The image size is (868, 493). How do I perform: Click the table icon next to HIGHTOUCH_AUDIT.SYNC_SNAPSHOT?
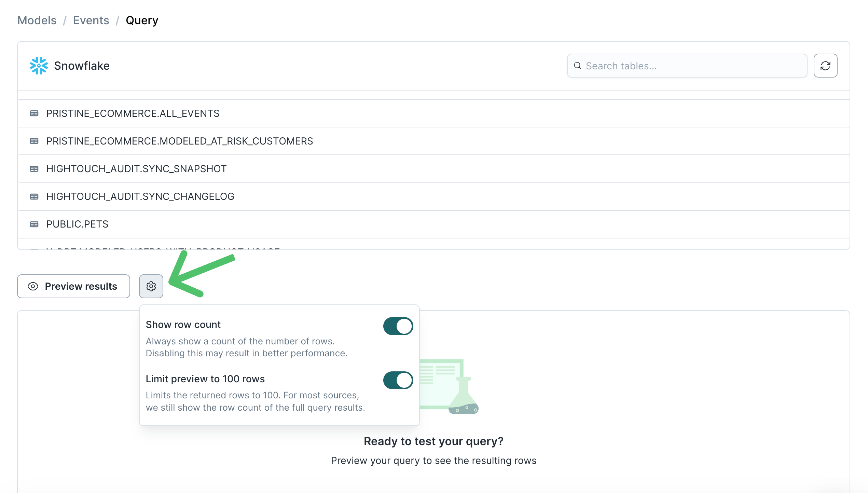click(x=35, y=169)
